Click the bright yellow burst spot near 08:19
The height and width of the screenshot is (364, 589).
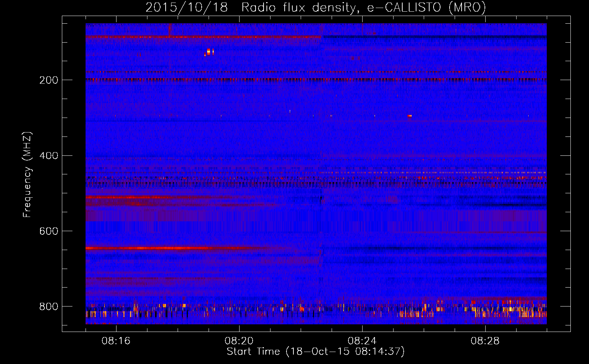[209, 52]
